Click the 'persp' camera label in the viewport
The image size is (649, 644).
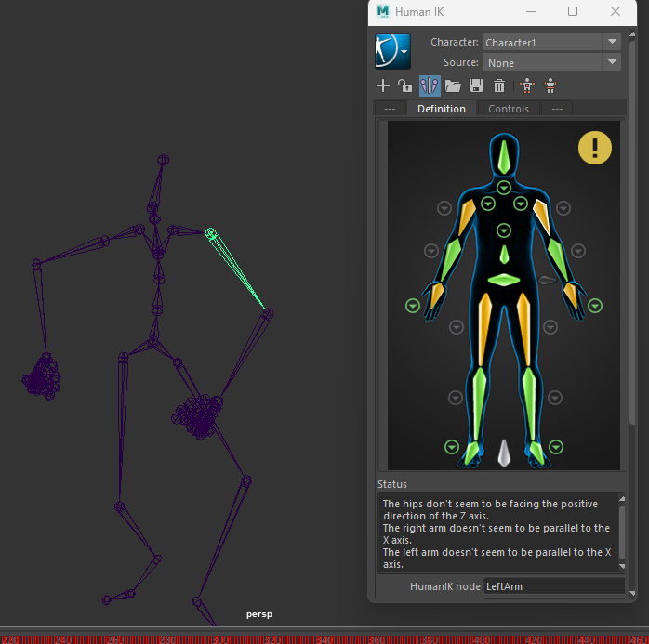pyautogui.click(x=259, y=614)
